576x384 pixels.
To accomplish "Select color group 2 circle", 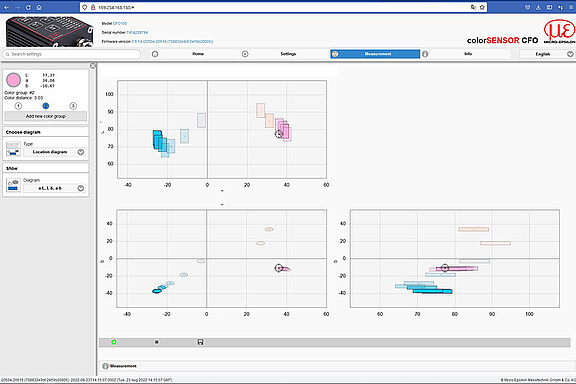I will (46, 106).
